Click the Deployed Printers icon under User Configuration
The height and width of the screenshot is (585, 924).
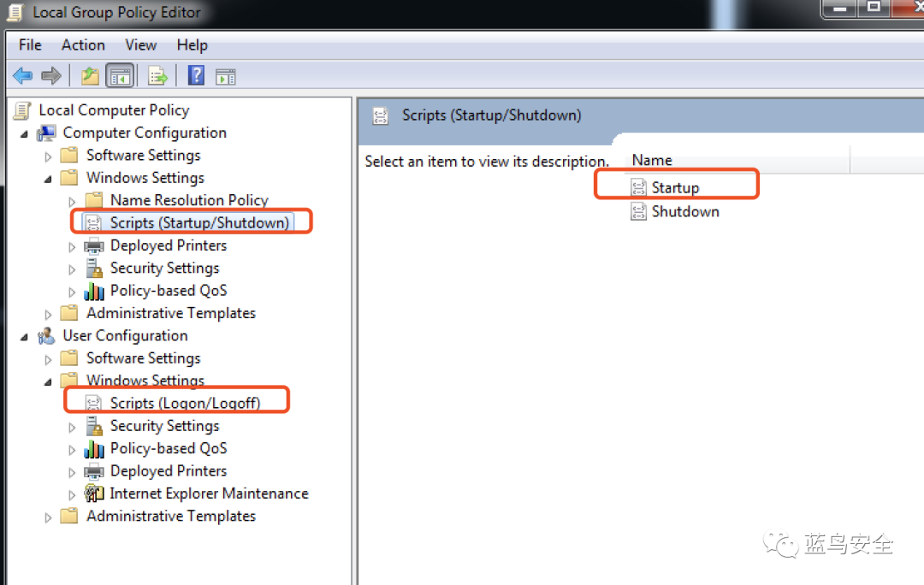(x=94, y=471)
